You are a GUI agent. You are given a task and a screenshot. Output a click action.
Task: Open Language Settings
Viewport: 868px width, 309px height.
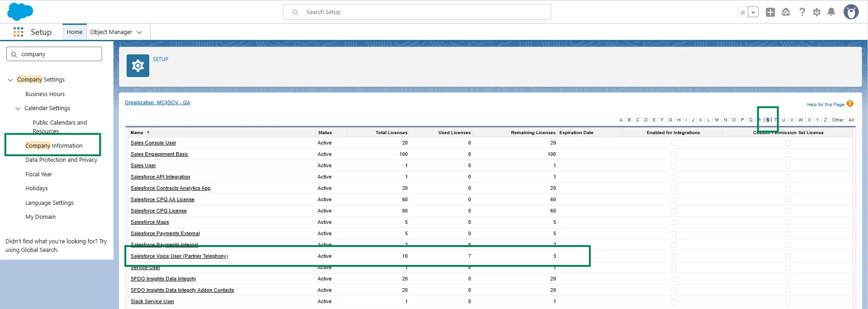(49, 203)
